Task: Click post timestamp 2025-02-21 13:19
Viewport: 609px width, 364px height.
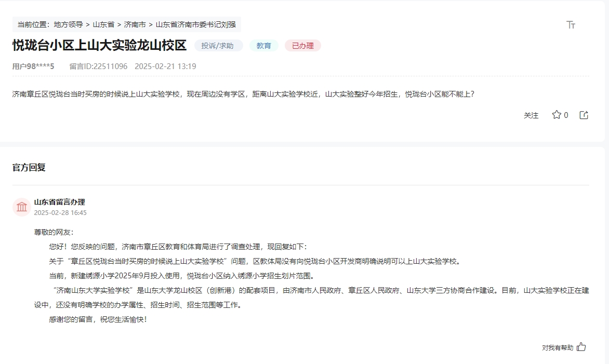Action: click(x=165, y=66)
